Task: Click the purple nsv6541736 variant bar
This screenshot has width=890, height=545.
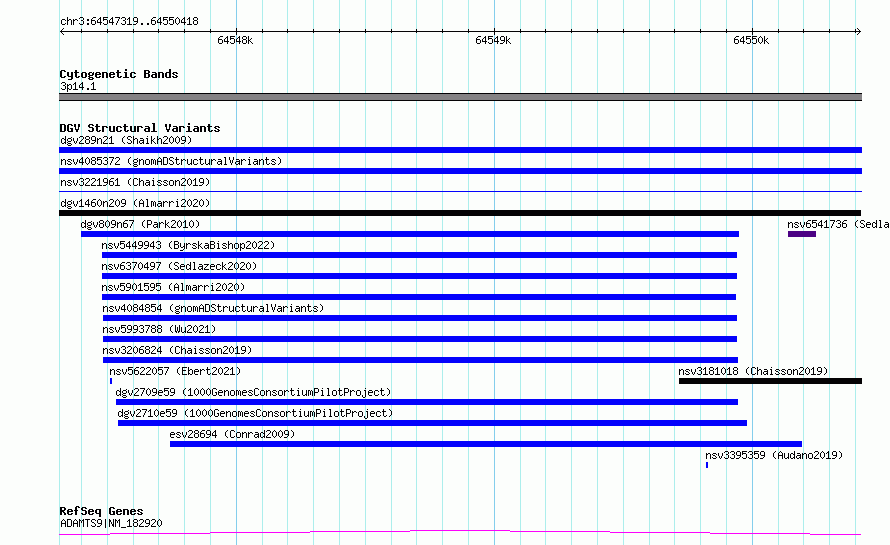Action: tap(801, 234)
